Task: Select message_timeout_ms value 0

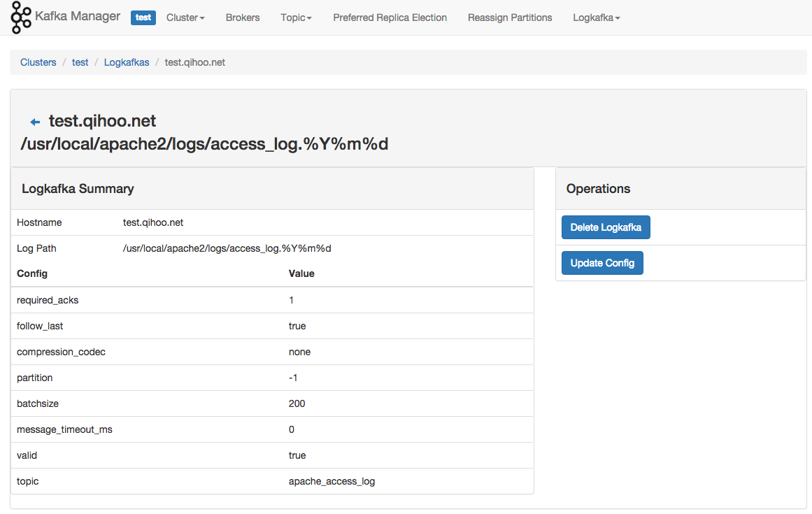Action: (x=292, y=429)
